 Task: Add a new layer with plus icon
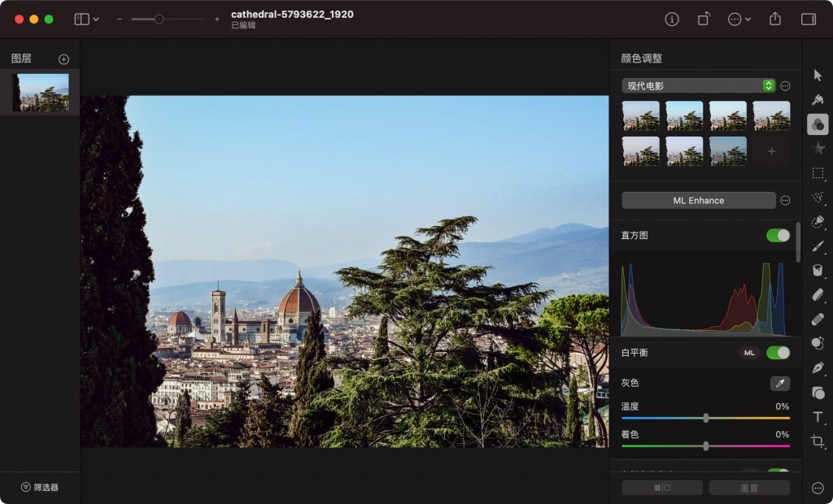tap(63, 59)
